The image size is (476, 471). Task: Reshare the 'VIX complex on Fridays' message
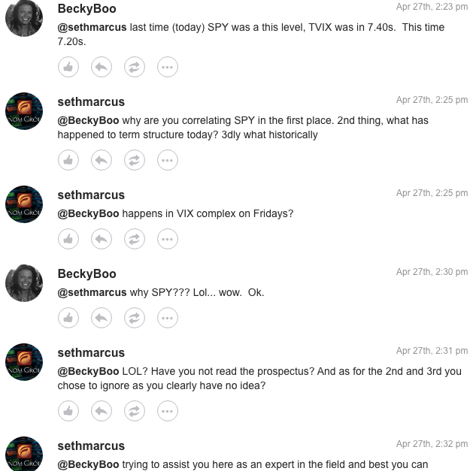135,239
